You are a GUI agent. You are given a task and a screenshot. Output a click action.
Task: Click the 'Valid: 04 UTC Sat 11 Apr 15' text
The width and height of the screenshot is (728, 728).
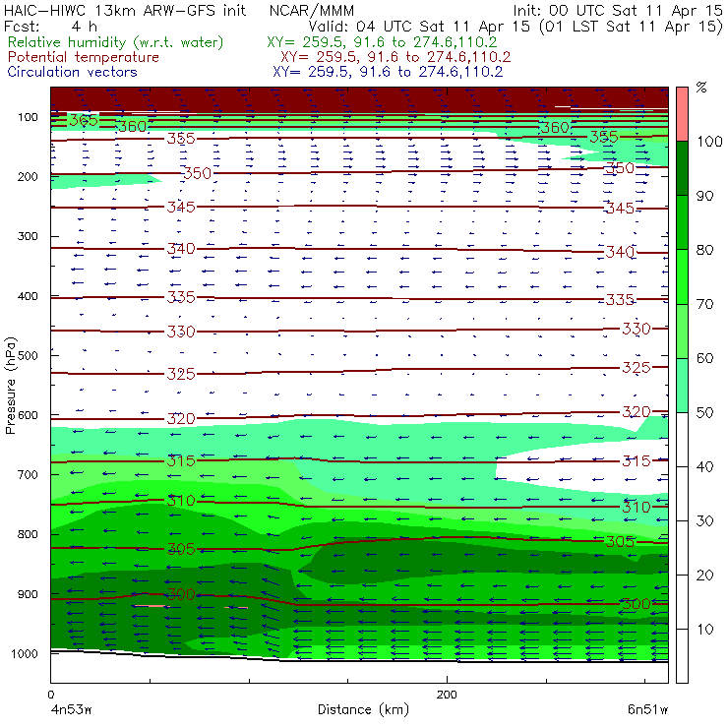419,26
